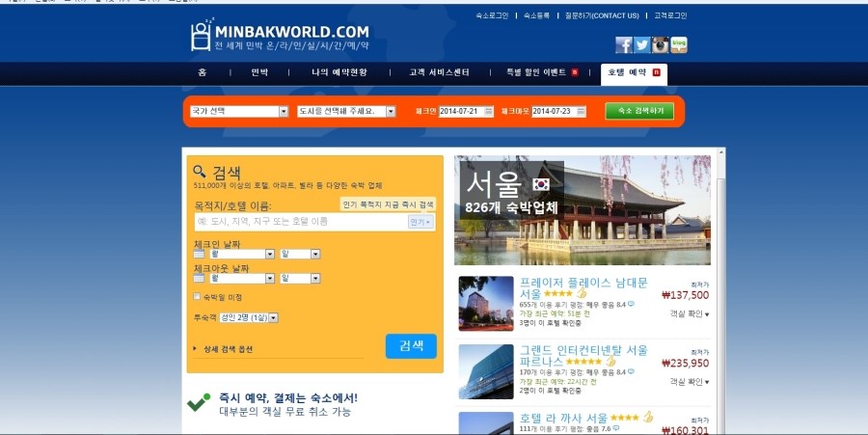Click the 숙소로그인 link
Screen dimensions: 868x435
[492, 16]
